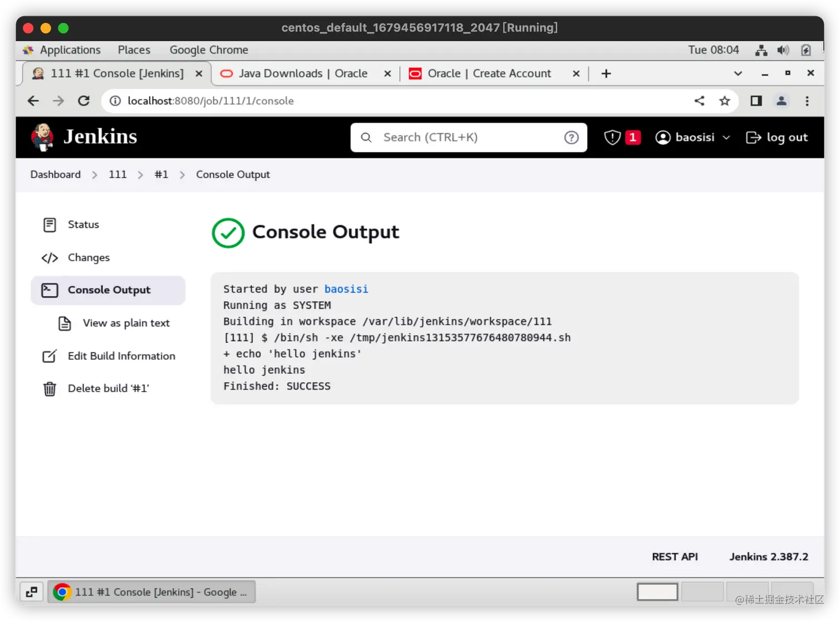This screenshot has height=621, width=840.
Task: Open the baosisi user link in console
Action: click(x=346, y=289)
